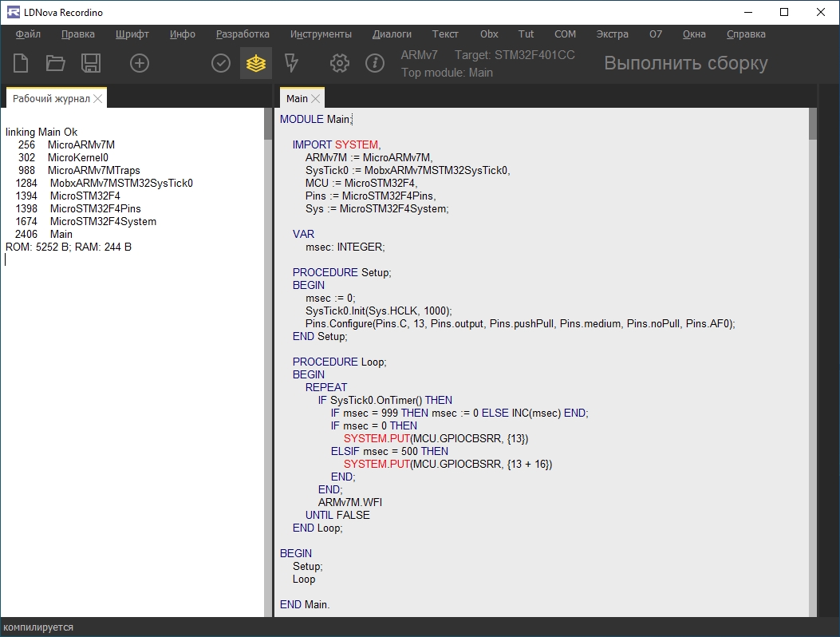The width and height of the screenshot is (840, 637).
Task: Click the circled plus toolbar icon
Action: click(140, 63)
